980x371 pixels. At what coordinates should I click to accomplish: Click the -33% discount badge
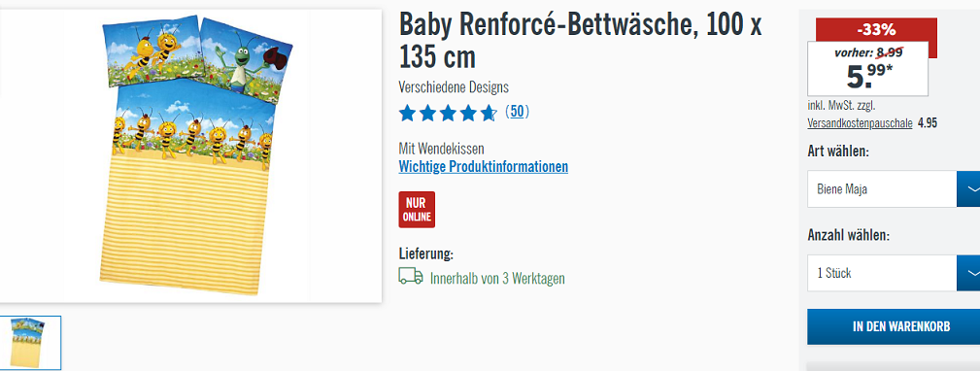tap(876, 29)
